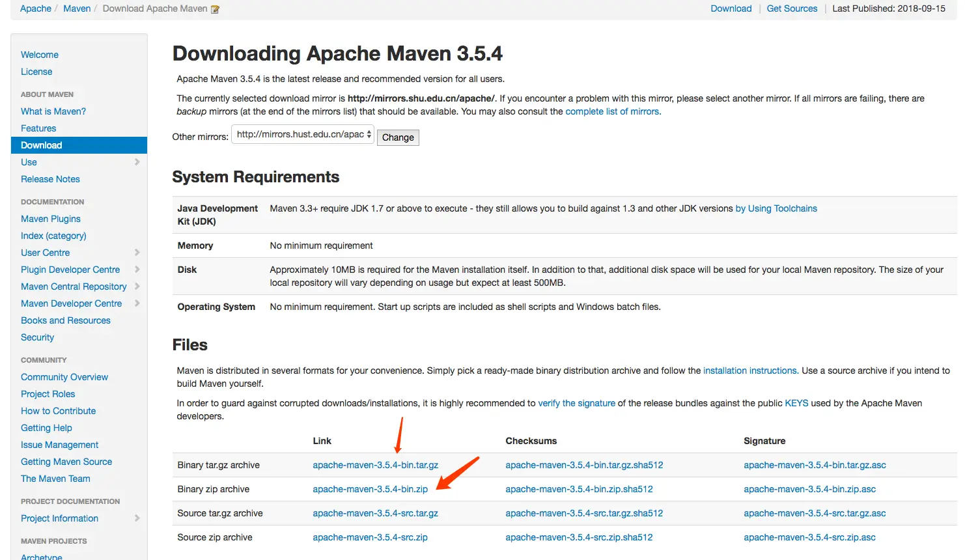
Task: Open User Centre sidebar link
Action: tap(45, 253)
